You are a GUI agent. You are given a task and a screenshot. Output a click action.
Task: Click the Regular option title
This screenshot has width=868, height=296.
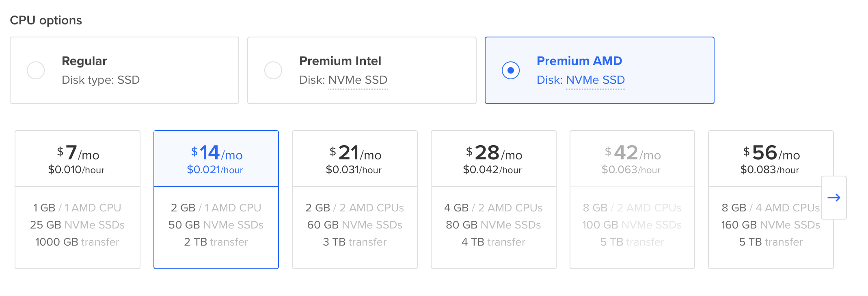coord(84,61)
